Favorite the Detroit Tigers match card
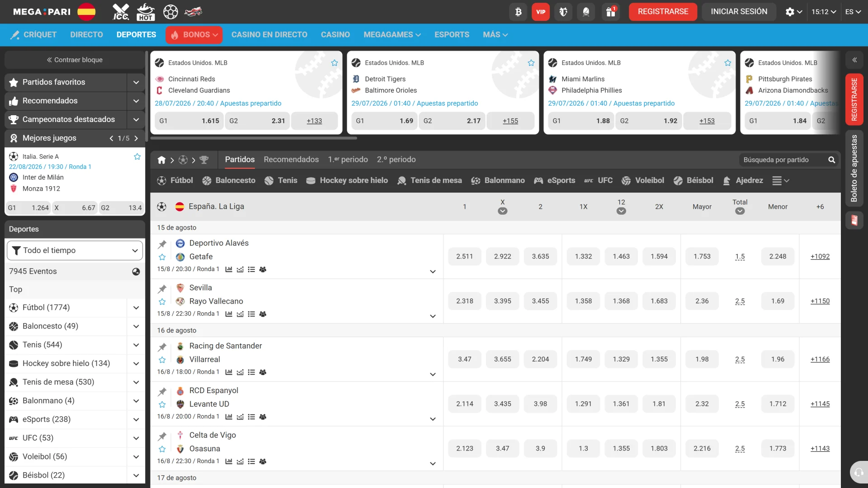The height and width of the screenshot is (488, 868). coord(531,63)
